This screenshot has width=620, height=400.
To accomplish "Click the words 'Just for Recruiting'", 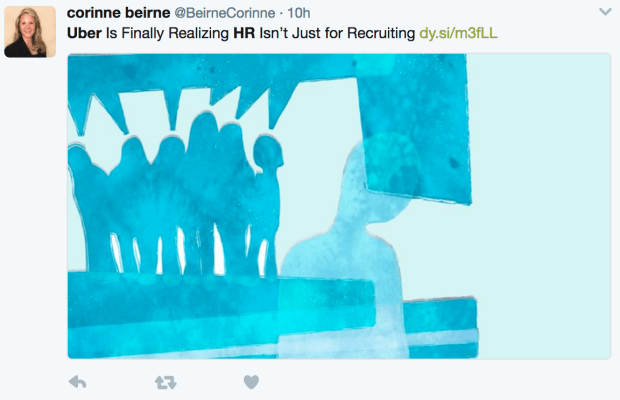I will coord(350,33).
